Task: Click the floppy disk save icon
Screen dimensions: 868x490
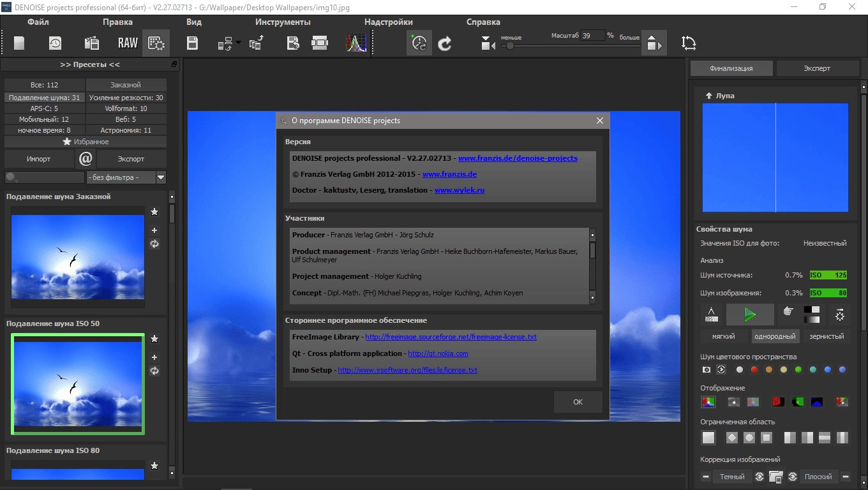Action: click(192, 43)
